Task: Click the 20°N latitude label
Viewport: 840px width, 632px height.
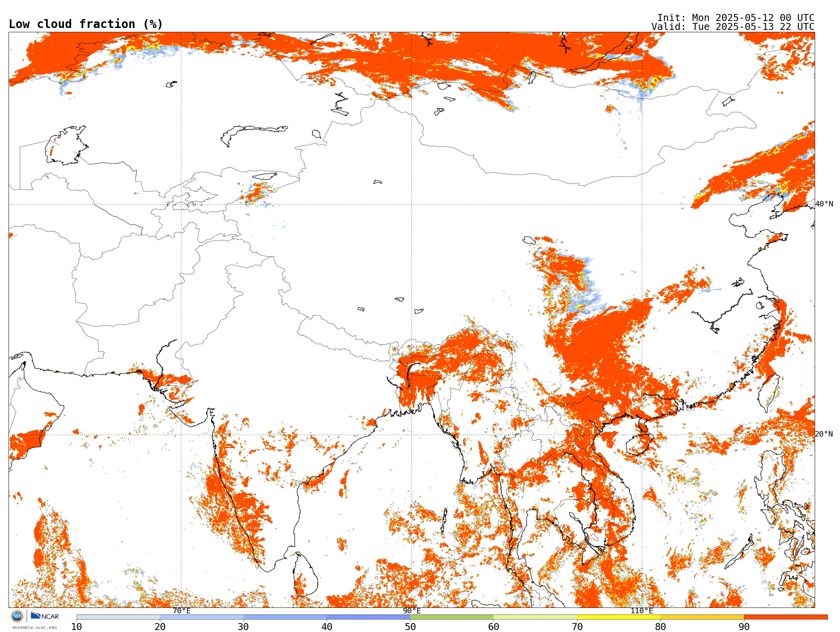Action: [x=824, y=434]
